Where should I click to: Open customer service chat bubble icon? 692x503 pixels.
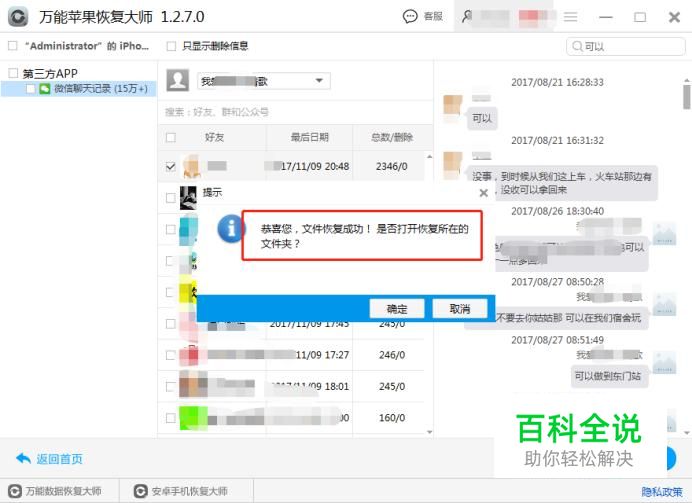point(410,17)
